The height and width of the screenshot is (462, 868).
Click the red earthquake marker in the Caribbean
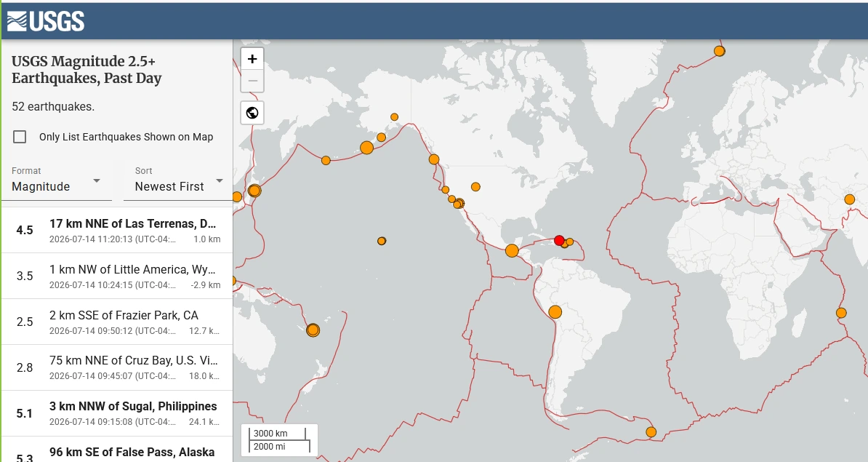click(x=559, y=240)
